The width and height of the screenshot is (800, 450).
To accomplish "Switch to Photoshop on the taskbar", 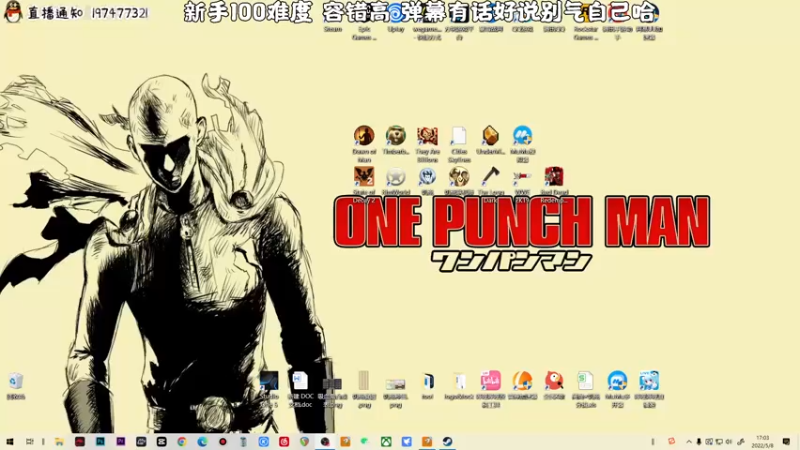I will pyautogui.click(x=100, y=442).
